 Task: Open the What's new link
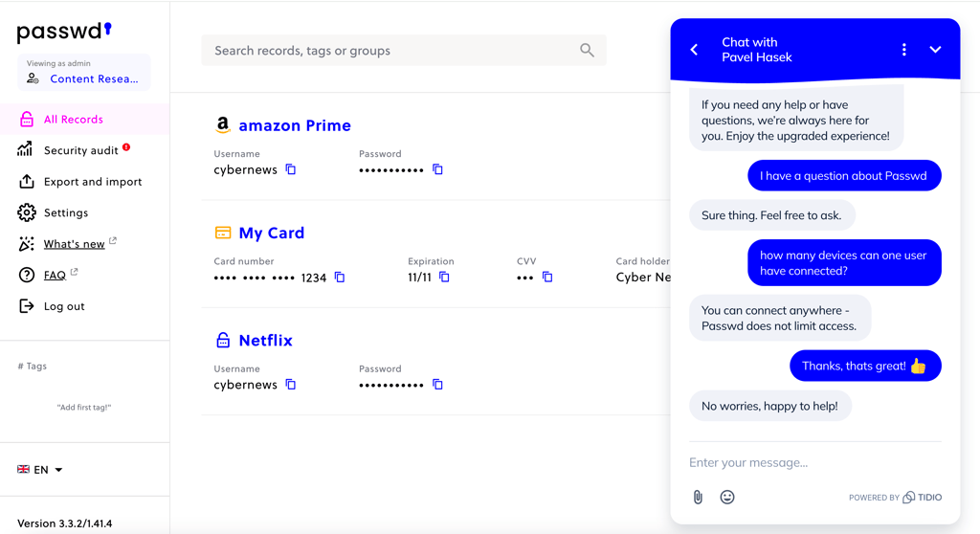click(74, 244)
